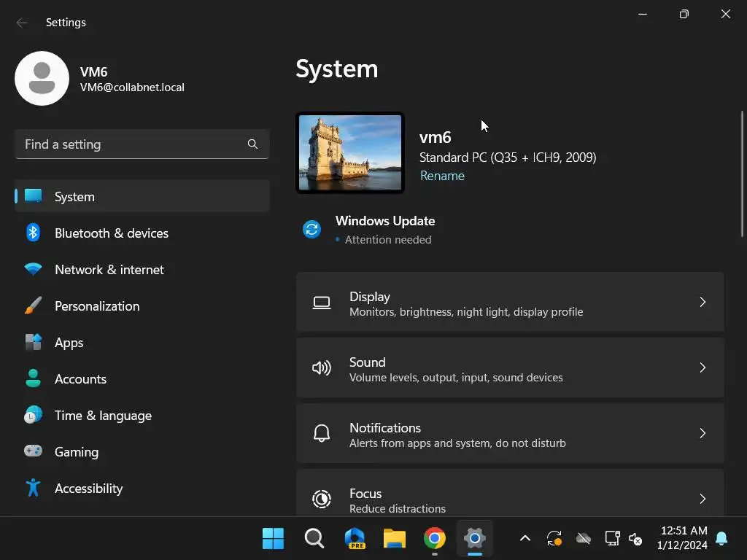Image resolution: width=747 pixels, height=560 pixels.
Task: Go back with the Settings arrow
Action: [21, 23]
